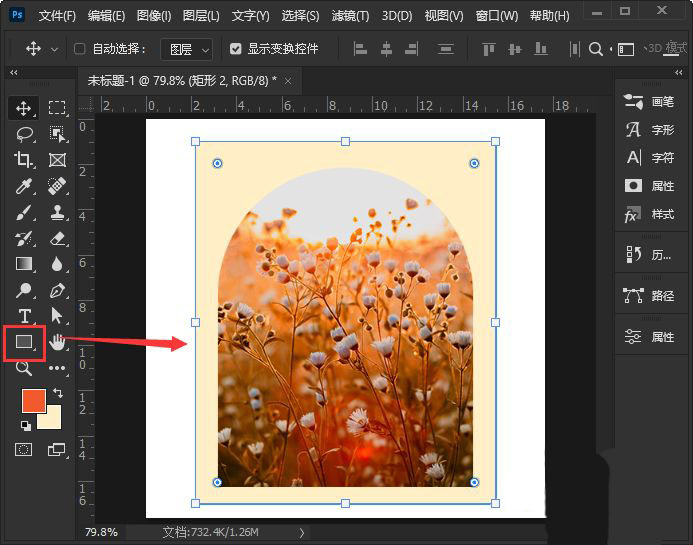Screen dimensions: 693x545
Task: Align left edges
Action: coord(361,49)
